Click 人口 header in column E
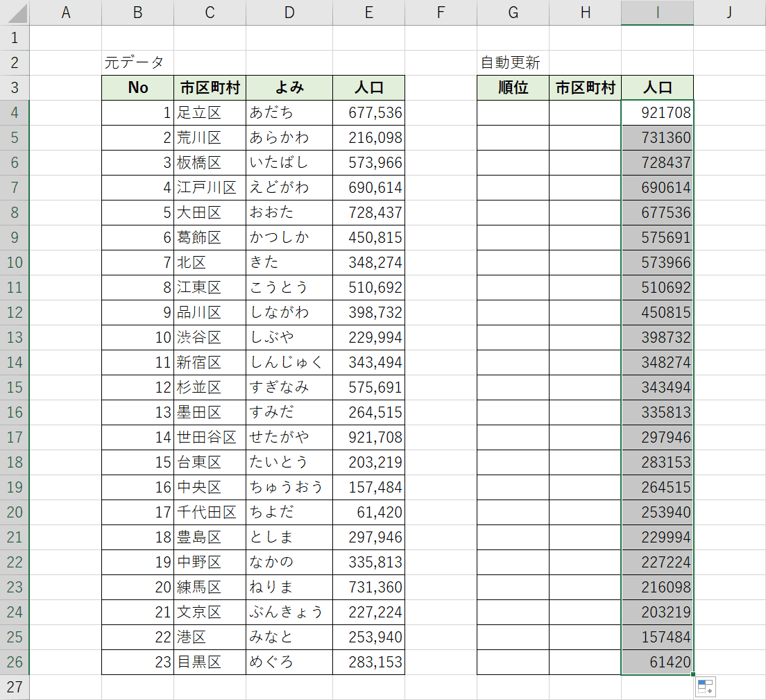 point(369,87)
